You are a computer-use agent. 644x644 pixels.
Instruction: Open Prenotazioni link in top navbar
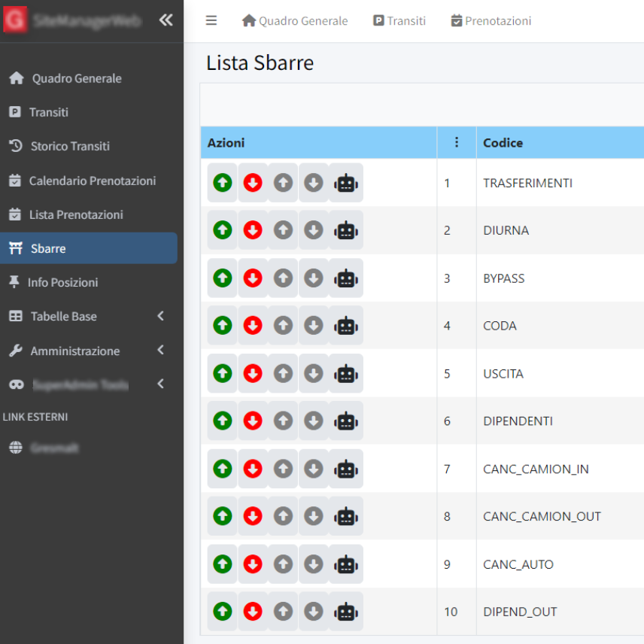[491, 21]
